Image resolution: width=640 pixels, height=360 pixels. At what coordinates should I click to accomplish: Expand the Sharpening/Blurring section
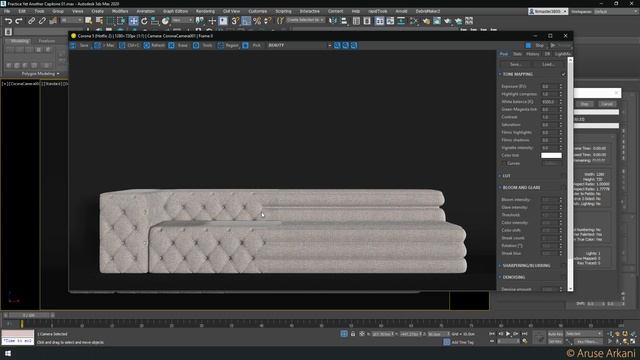pos(500,266)
